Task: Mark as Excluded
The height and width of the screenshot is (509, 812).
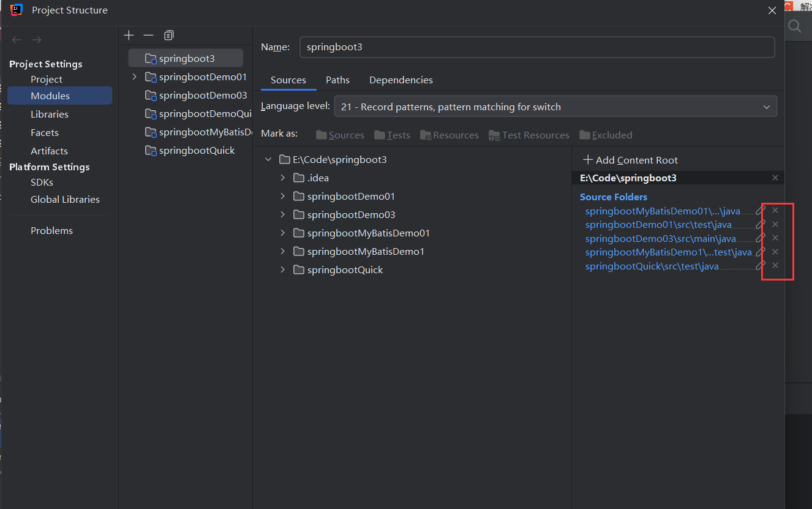Action: tap(606, 135)
